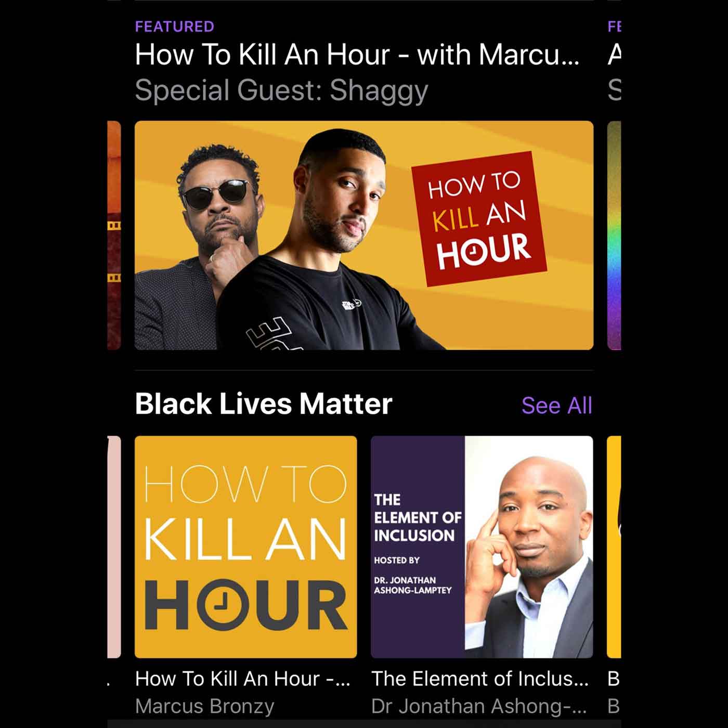This screenshot has width=728, height=728.
Task: Open the pink podcast artwork at left edge
Action: click(114, 547)
